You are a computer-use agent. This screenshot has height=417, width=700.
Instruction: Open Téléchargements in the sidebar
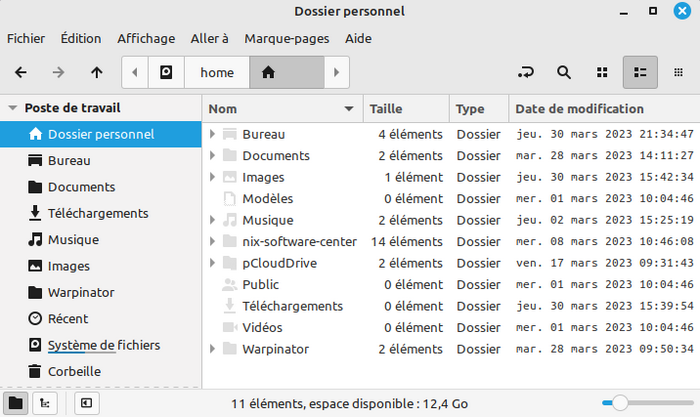click(97, 213)
